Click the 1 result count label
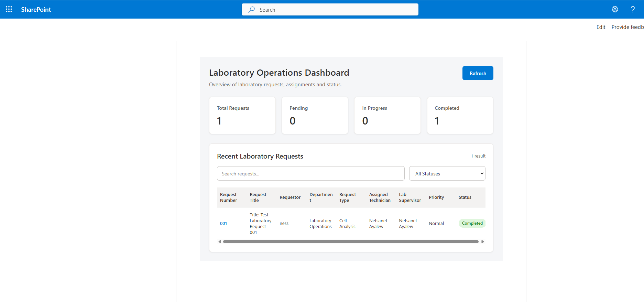 point(478,156)
